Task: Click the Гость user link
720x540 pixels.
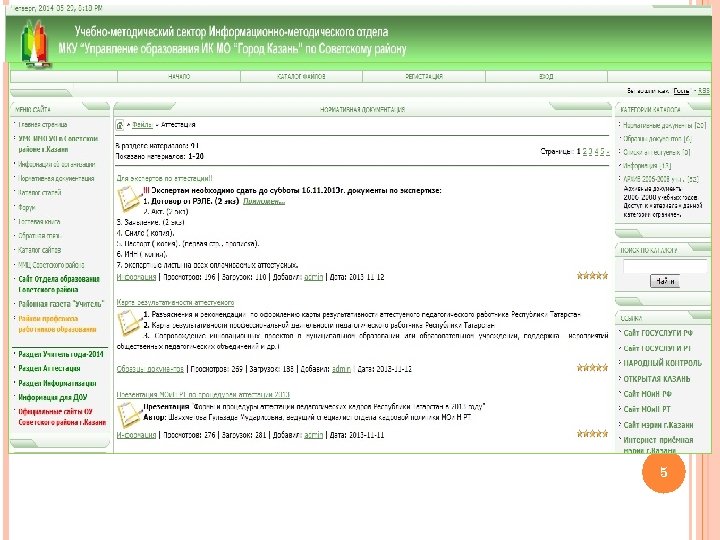Action: [x=681, y=91]
